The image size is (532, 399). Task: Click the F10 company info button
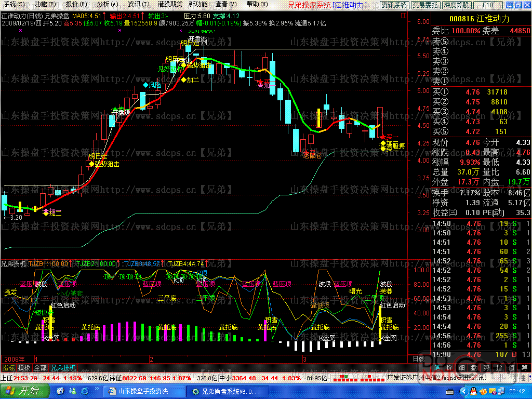(488, 5)
